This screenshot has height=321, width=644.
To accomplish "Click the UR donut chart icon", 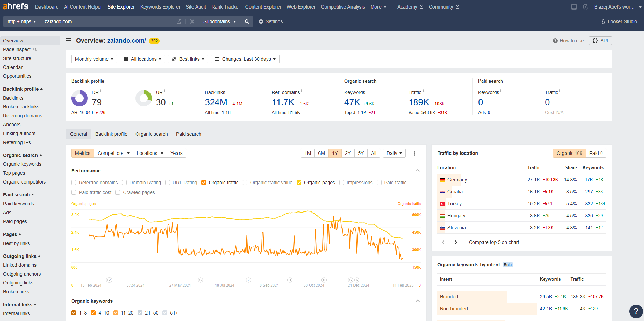I will [144, 98].
